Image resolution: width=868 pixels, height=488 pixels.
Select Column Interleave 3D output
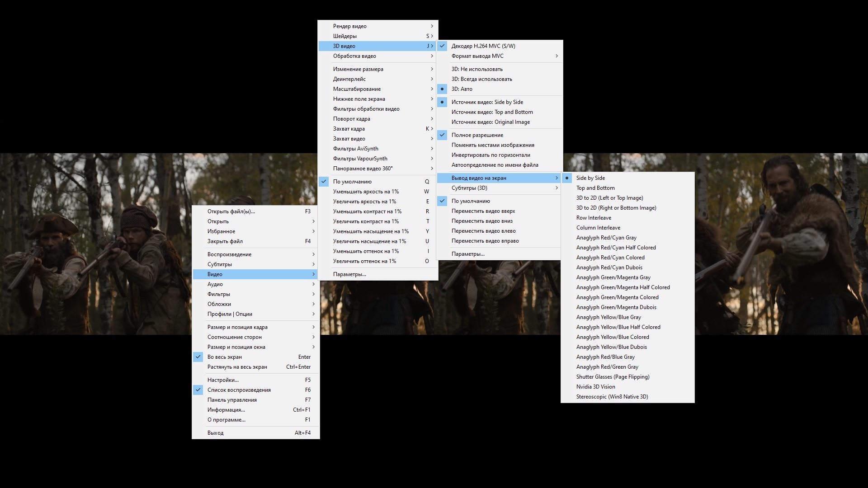click(598, 227)
